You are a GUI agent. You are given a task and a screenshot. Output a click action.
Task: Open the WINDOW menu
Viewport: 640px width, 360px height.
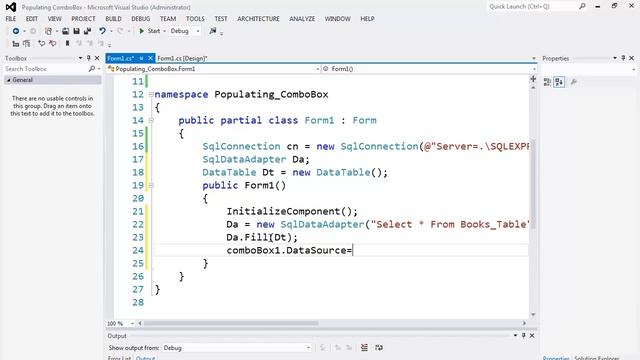(x=338, y=19)
